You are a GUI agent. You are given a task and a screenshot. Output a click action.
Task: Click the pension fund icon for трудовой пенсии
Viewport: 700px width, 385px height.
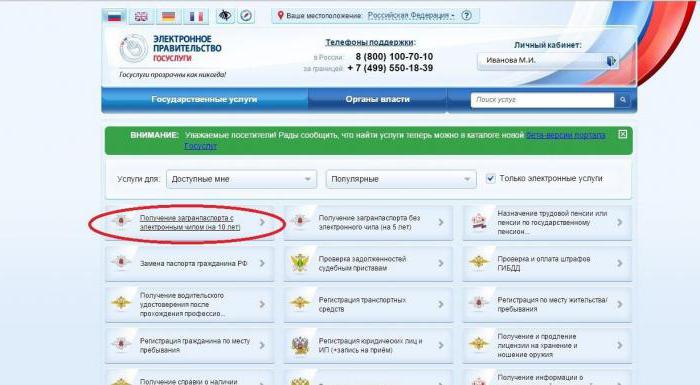pos(479,222)
